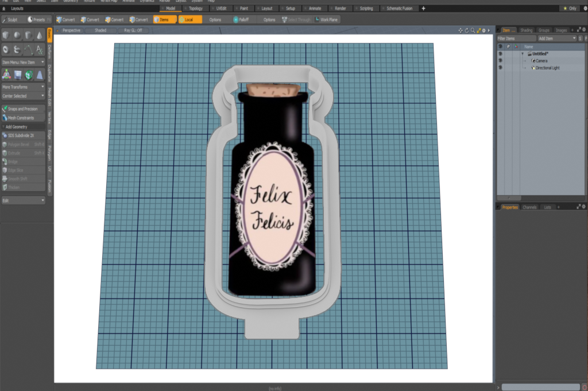
Task: Open the More Transforms dropdown
Action: coord(23,87)
